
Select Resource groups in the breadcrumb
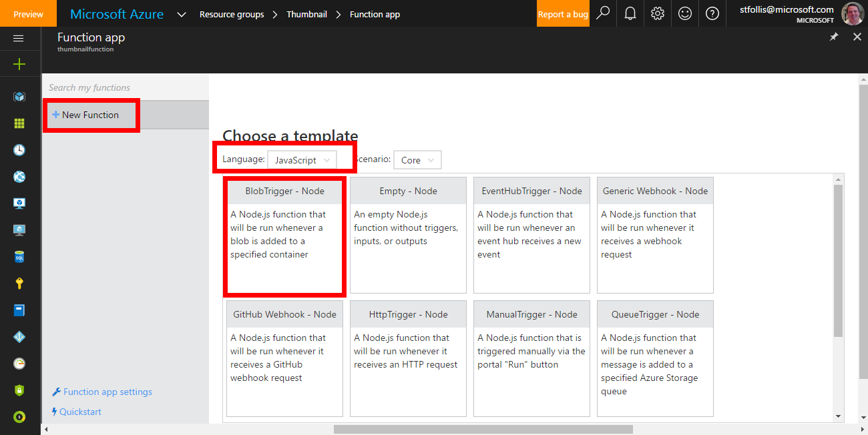(x=232, y=15)
